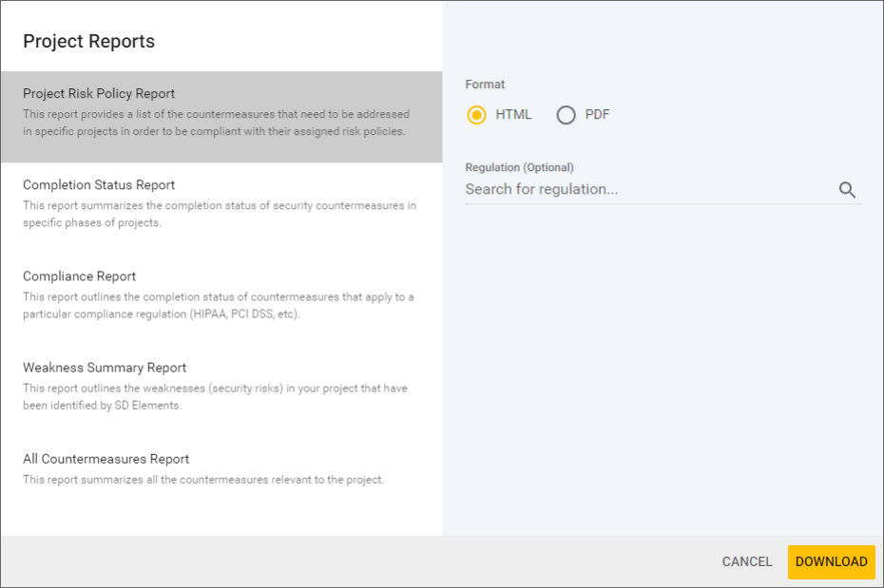
Task: Choose the PDF format option
Action: pyautogui.click(x=566, y=114)
